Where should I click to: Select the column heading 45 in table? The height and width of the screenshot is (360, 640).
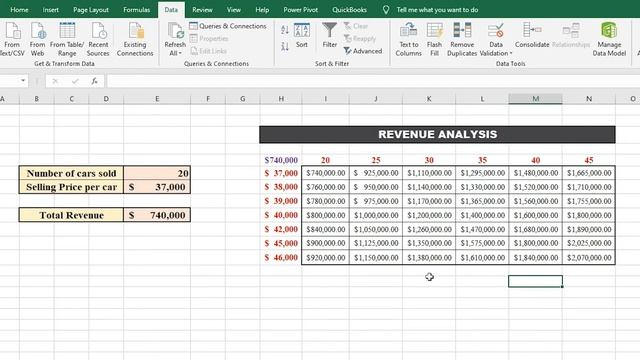589,160
